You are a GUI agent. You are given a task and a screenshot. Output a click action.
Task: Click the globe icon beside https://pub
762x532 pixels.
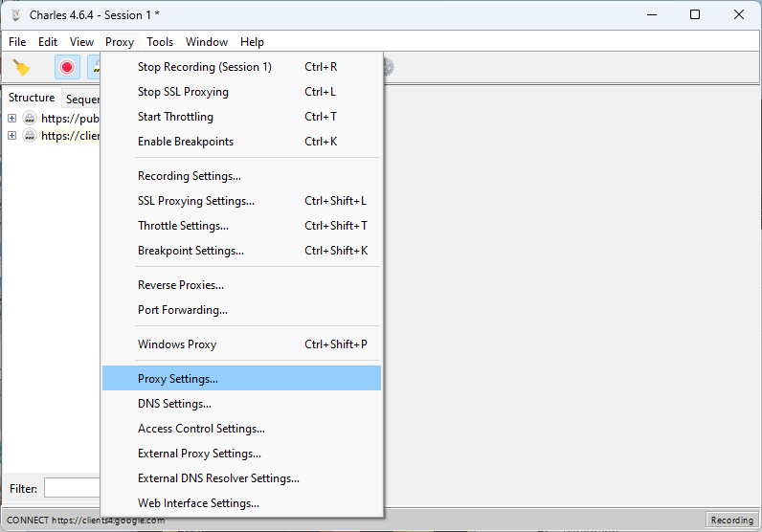pos(30,118)
